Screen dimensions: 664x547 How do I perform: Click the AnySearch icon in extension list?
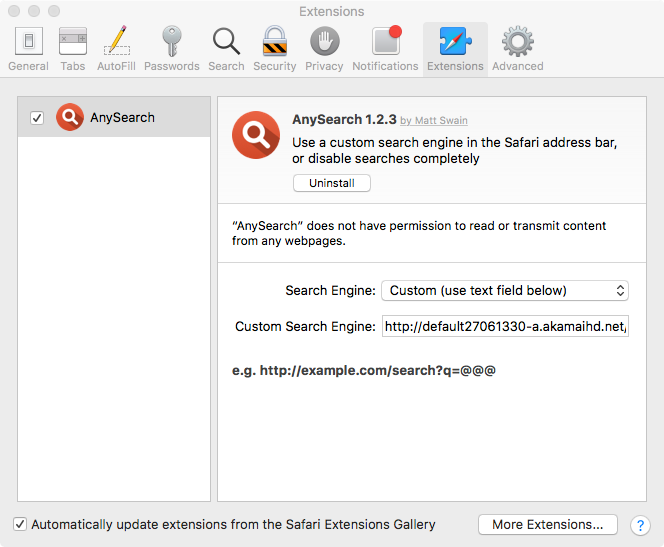pyautogui.click(x=70, y=117)
